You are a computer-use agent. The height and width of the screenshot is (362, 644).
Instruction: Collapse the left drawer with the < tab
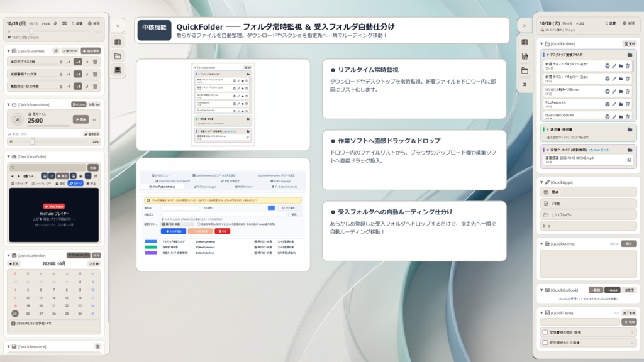point(118,26)
